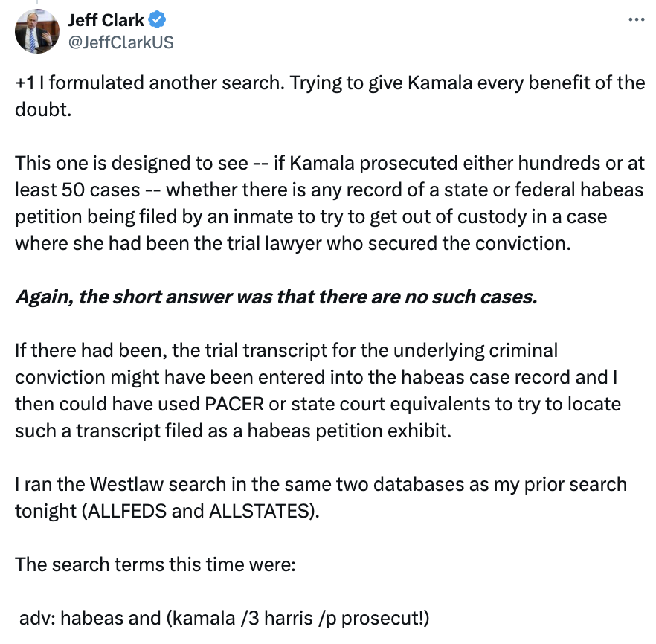Click the 'adv: habeas and' search query line

point(225,618)
